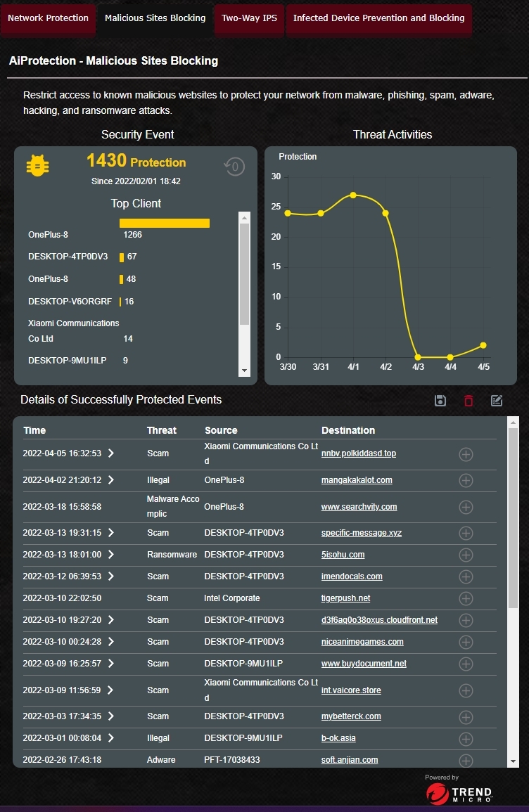Open the d3f6aq0o38oxus.cloudfront.net link
The image size is (529, 812).
[379, 620]
